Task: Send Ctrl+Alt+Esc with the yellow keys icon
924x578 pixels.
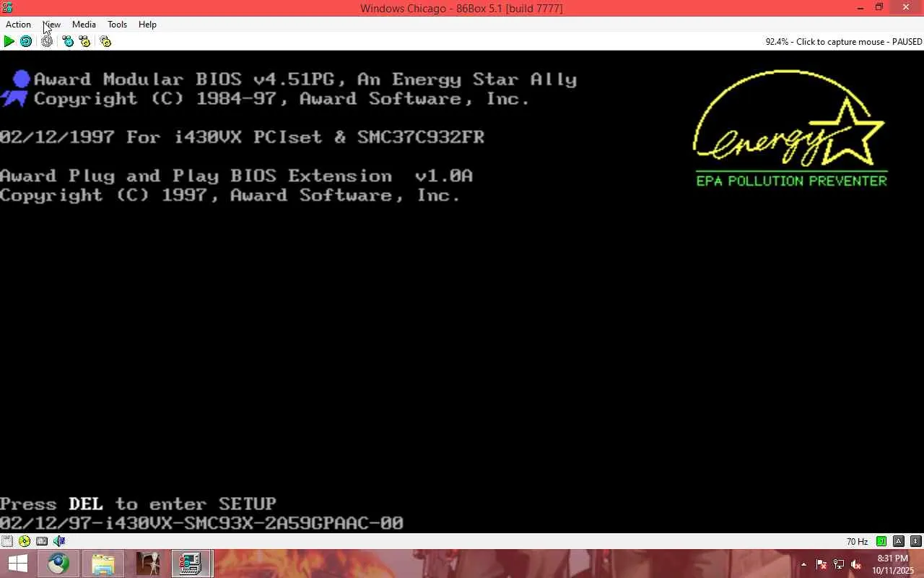Action: 85,41
